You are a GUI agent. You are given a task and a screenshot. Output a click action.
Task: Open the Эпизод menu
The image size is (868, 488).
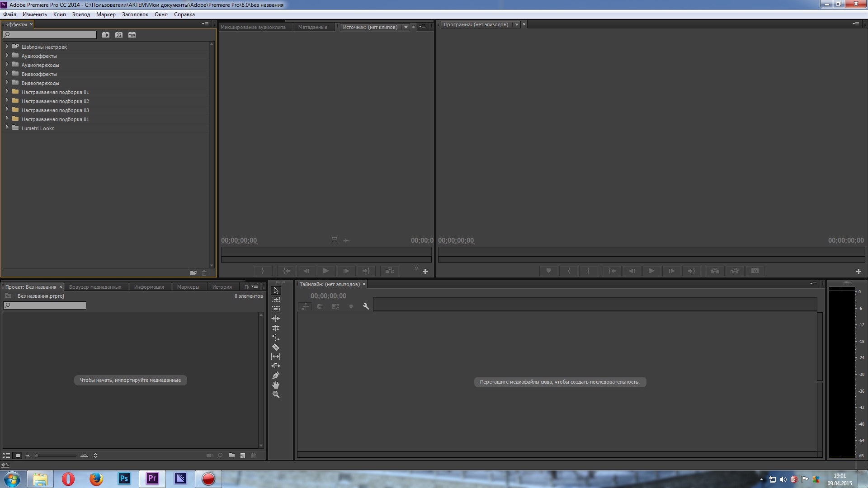pyautogui.click(x=81, y=14)
